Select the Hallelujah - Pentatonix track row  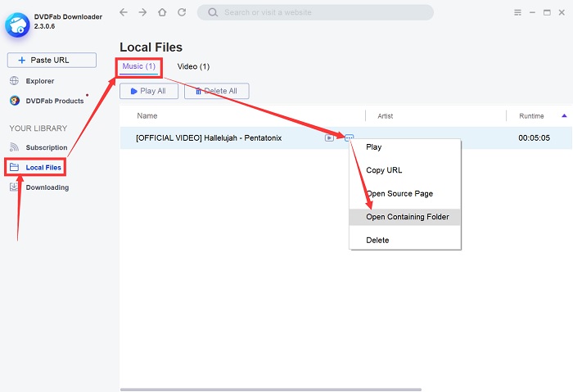pyautogui.click(x=345, y=137)
